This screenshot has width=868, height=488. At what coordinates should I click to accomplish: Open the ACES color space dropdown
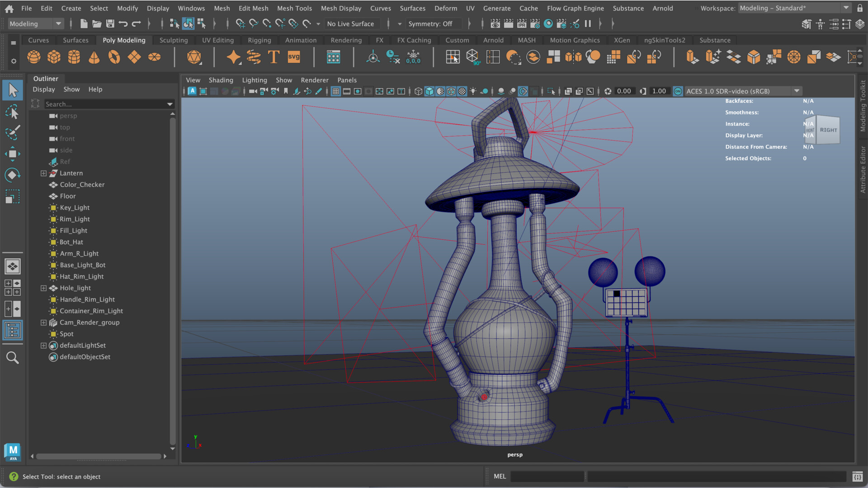[797, 91]
